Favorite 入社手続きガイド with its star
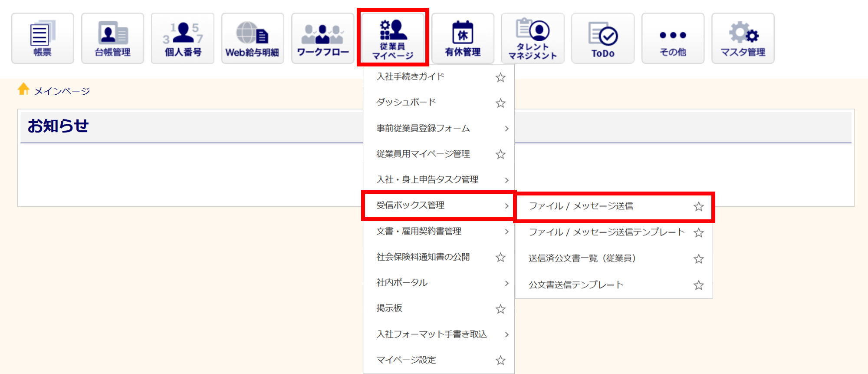This screenshot has height=374, width=868. [500, 77]
